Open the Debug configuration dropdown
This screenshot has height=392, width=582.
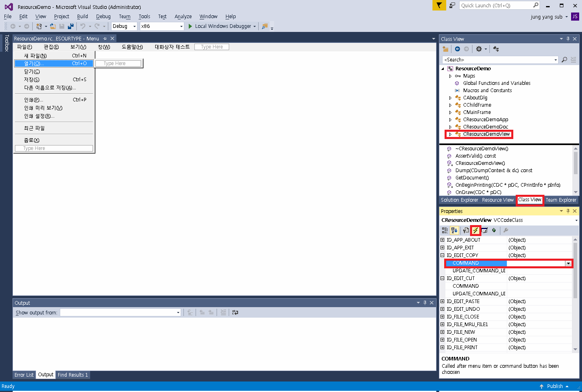135,26
